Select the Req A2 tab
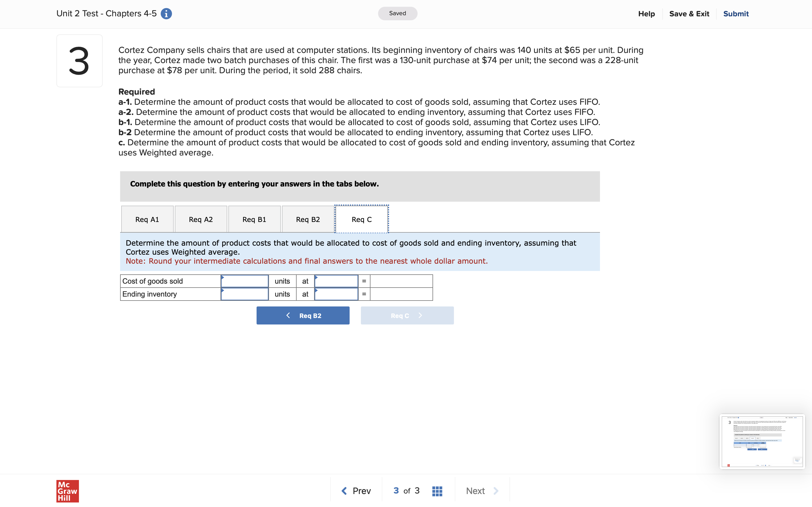812x507 pixels. 201,219
